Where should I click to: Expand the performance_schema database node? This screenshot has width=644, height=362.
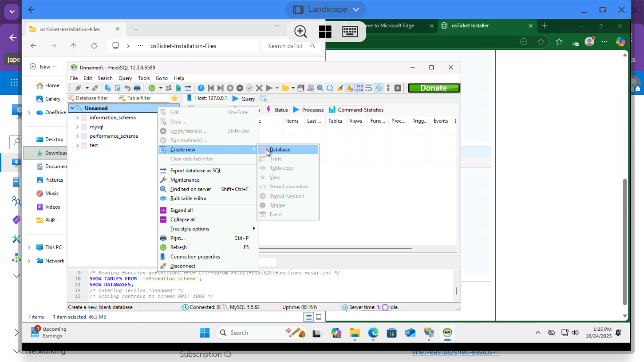point(78,136)
